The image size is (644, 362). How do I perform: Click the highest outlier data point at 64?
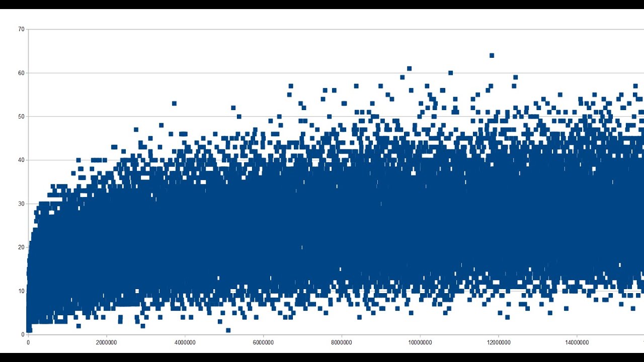coord(492,55)
